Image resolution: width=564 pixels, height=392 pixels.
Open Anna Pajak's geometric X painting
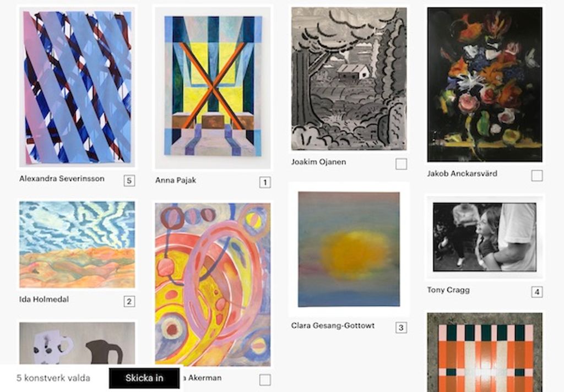(x=213, y=88)
